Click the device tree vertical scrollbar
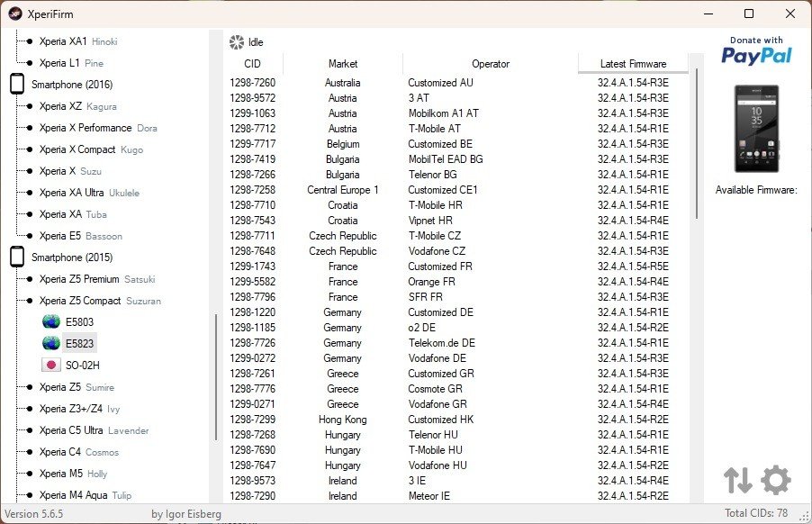Image resolution: width=812 pixels, height=524 pixels. point(215,376)
